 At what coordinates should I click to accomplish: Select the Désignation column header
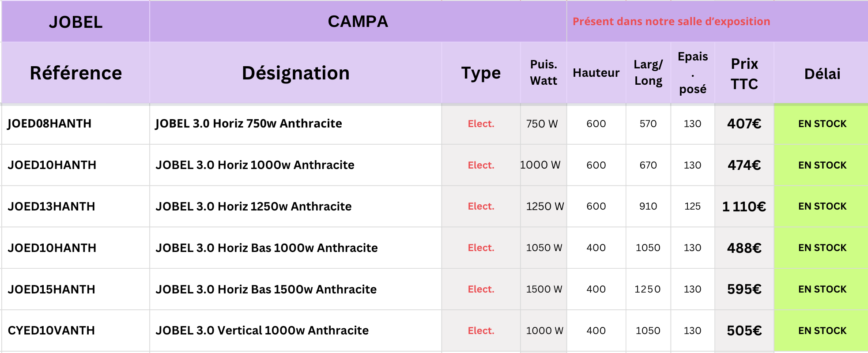(295, 73)
